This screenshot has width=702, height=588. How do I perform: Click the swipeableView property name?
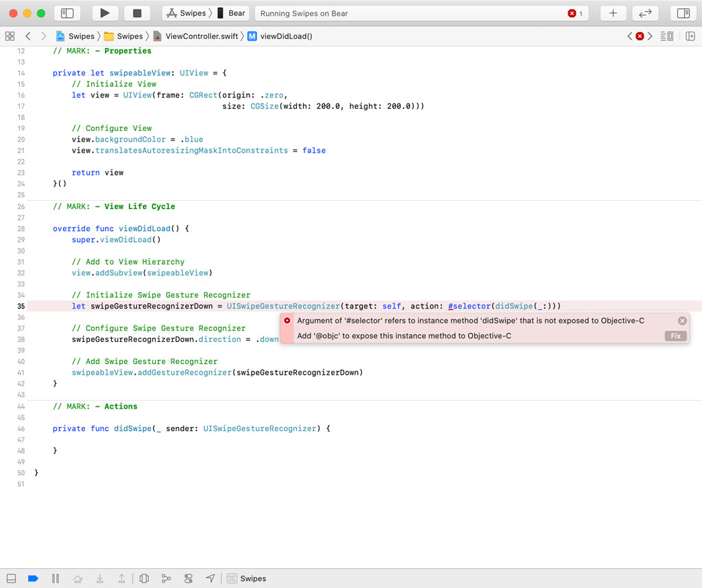pyautogui.click(x=140, y=73)
